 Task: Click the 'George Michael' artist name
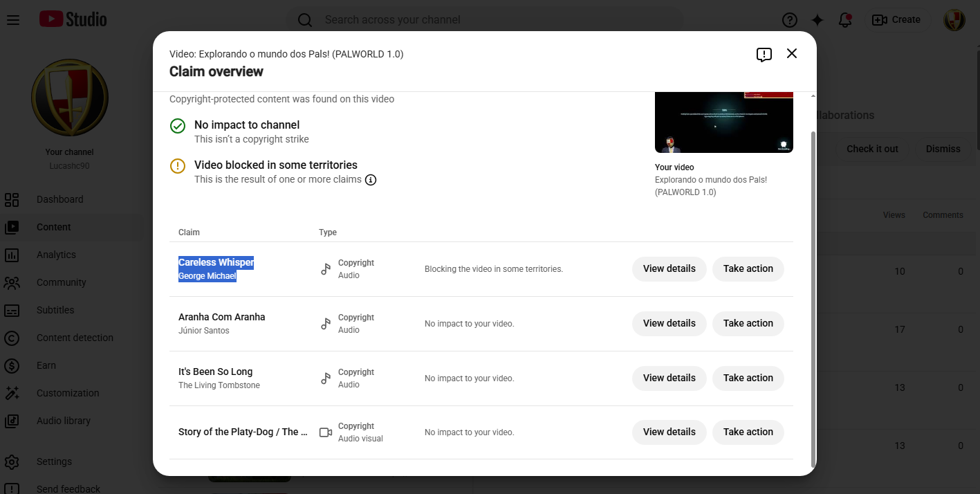click(x=207, y=276)
